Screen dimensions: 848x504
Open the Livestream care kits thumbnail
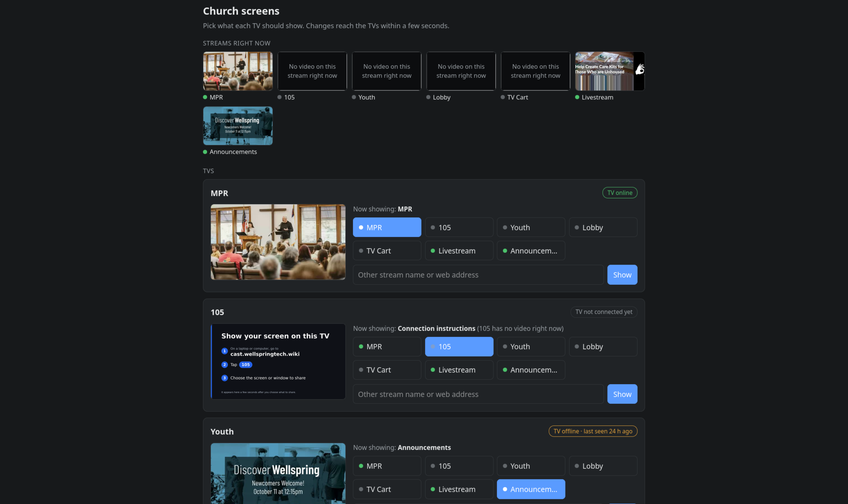coord(610,71)
